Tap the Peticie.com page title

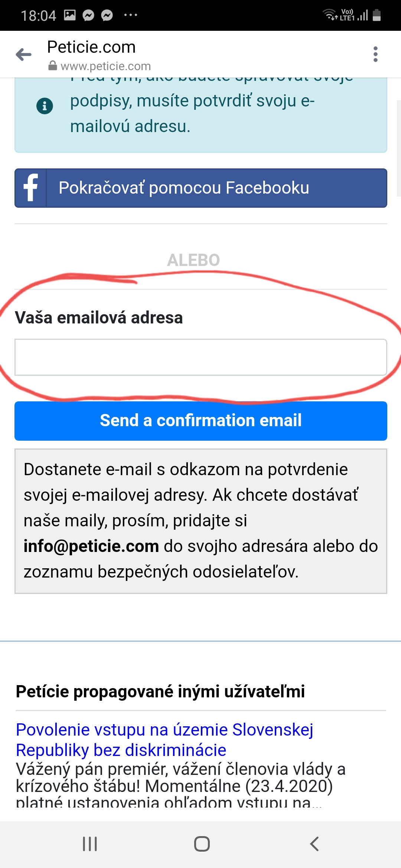91,47
